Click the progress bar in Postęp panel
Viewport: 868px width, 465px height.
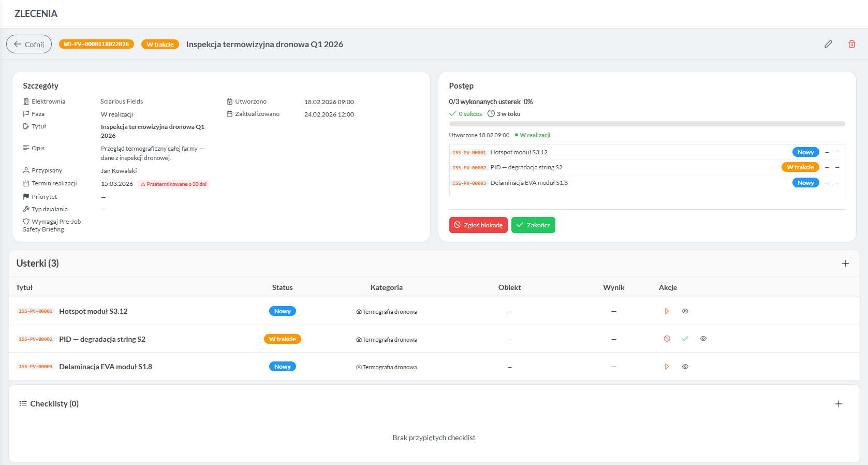[x=646, y=124]
